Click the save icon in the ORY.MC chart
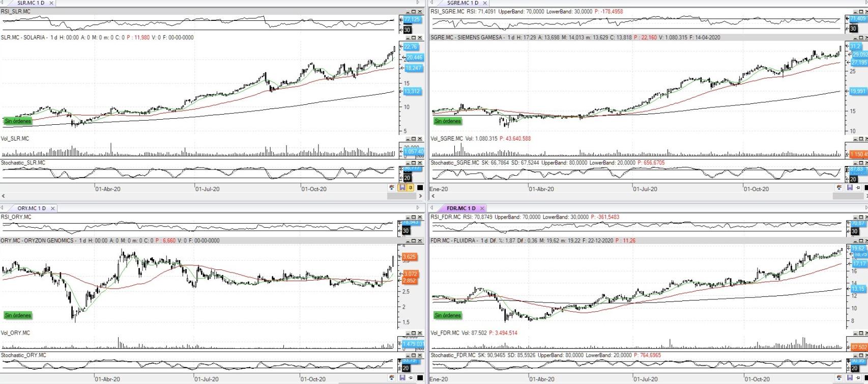 402,378
